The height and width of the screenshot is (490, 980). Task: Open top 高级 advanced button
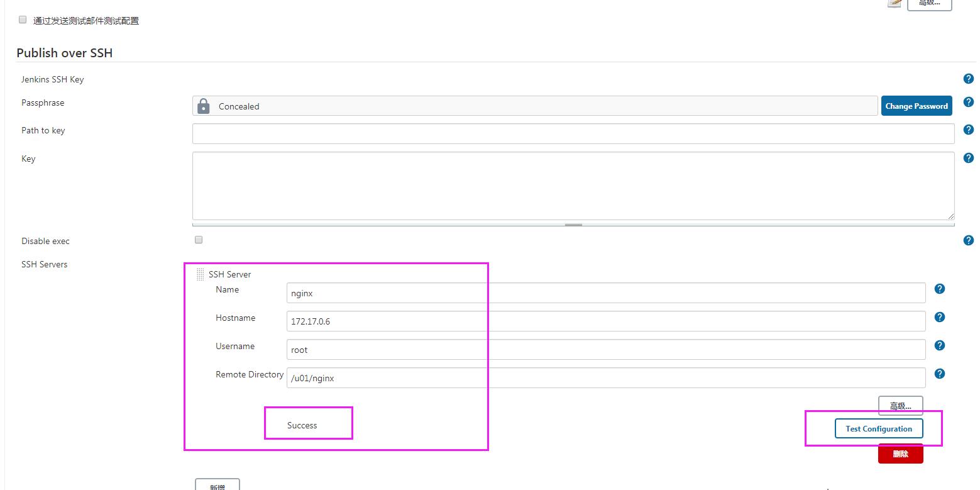[x=929, y=4]
